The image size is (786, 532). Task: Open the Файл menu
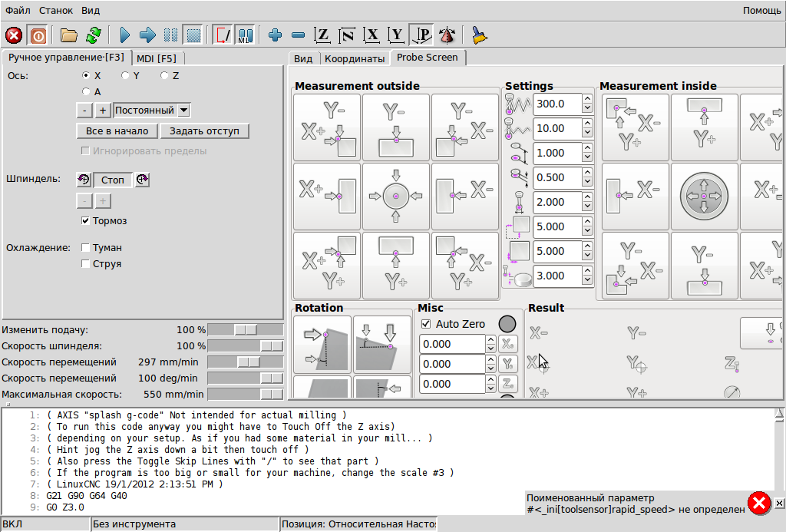pyautogui.click(x=18, y=10)
